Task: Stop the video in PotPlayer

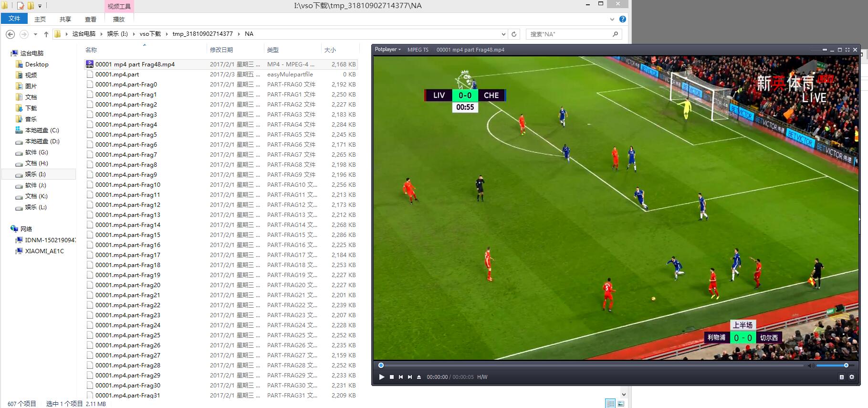Action: pos(392,377)
